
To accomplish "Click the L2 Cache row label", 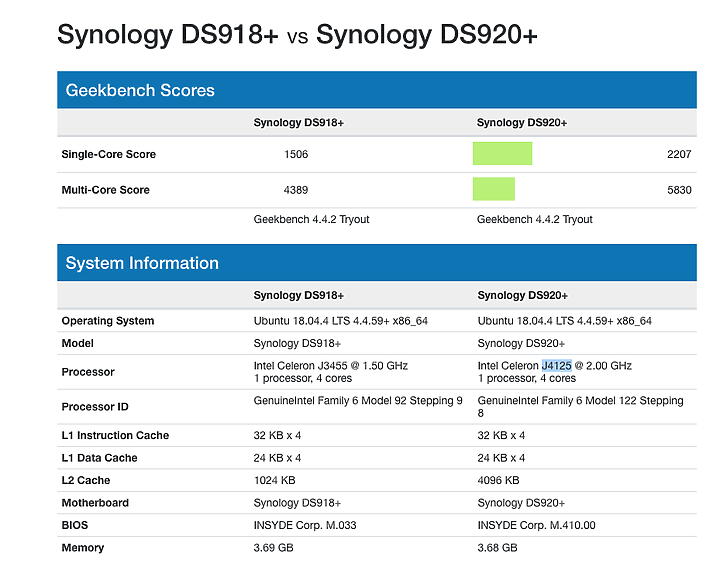I will point(86,480).
